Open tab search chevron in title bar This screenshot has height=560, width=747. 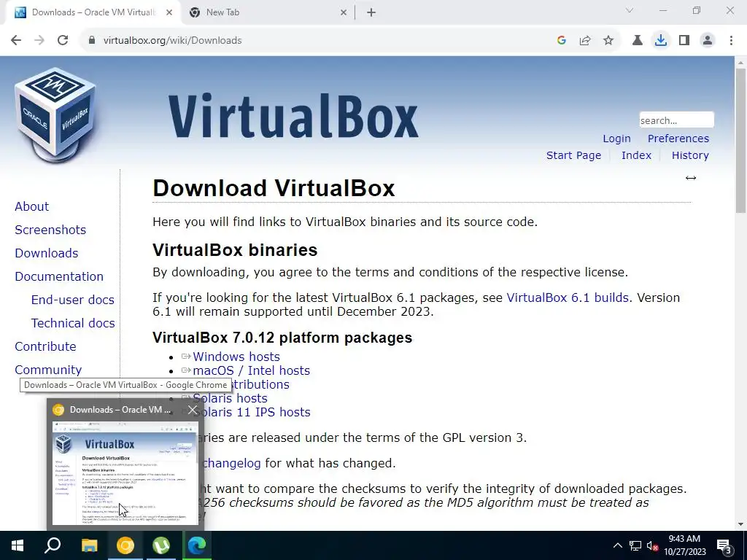click(x=630, y=10)
